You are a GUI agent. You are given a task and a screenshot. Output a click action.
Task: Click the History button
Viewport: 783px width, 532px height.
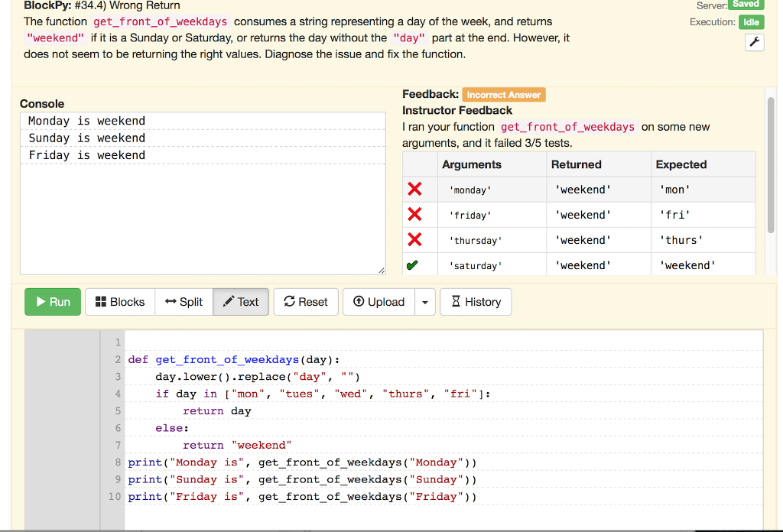point(476,301)
